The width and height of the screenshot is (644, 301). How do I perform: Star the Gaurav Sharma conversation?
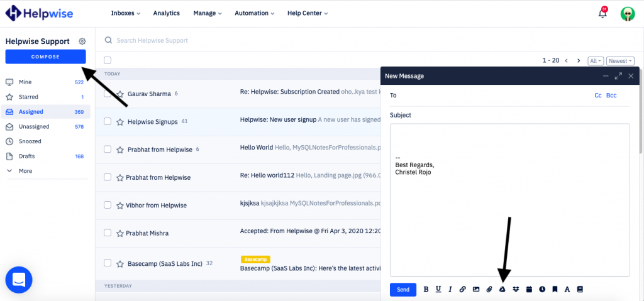120,94
